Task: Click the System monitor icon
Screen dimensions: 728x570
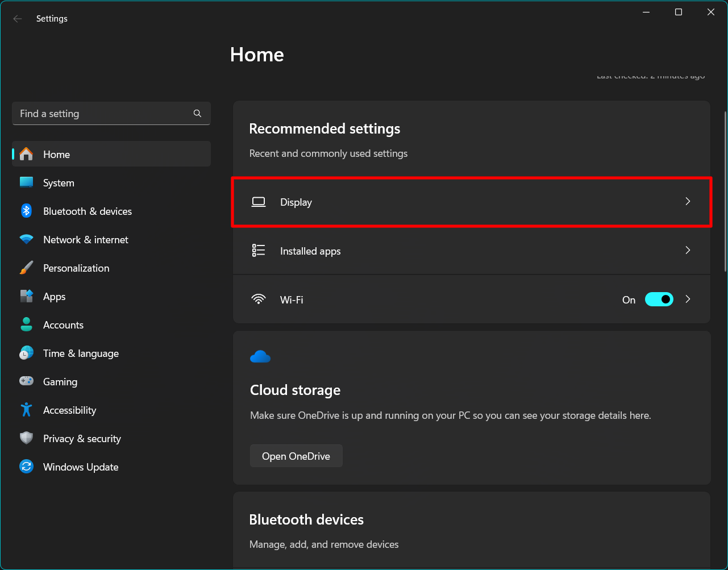Action: coord(26,182)
